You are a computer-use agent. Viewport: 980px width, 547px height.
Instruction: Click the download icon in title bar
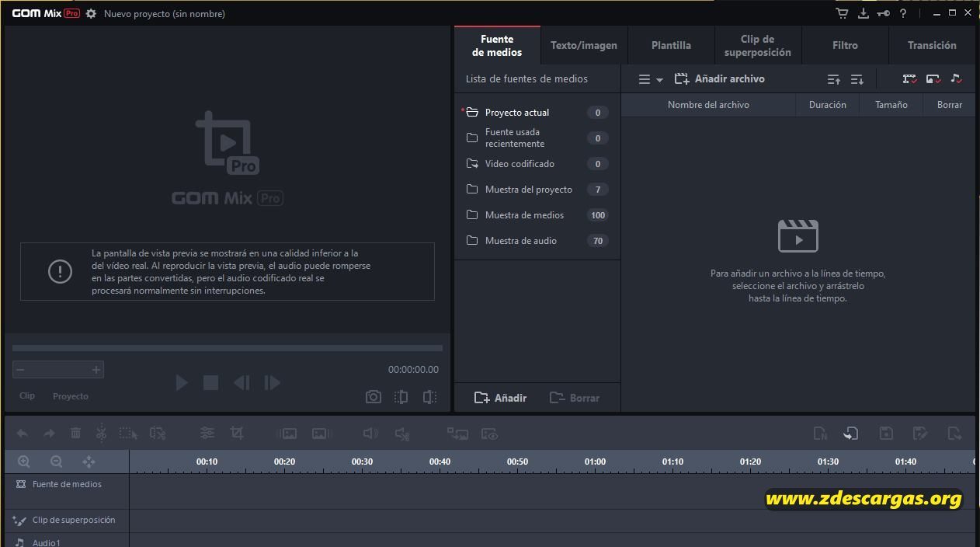[863, 13]
